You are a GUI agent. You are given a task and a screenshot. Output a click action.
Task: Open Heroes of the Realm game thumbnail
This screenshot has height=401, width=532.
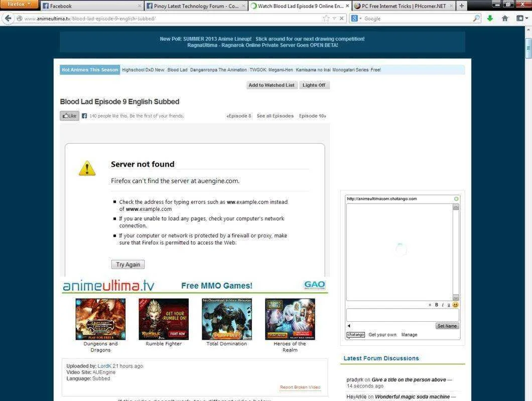point(290,319)
